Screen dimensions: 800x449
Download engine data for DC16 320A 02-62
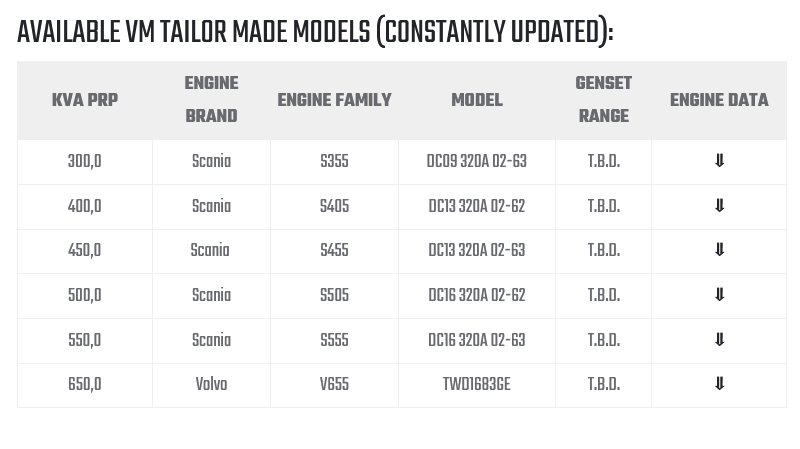[719, 296]
